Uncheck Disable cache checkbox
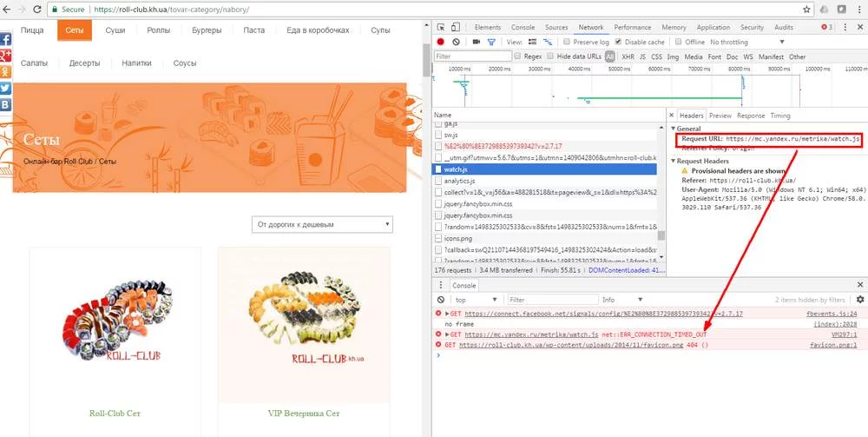868x437 pixels. (618, 42)
